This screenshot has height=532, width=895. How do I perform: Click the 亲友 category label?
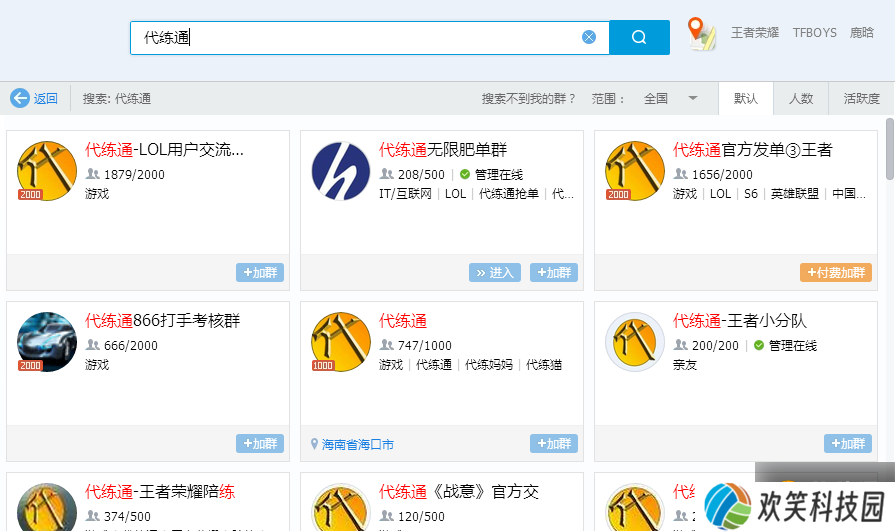[684, 364]
